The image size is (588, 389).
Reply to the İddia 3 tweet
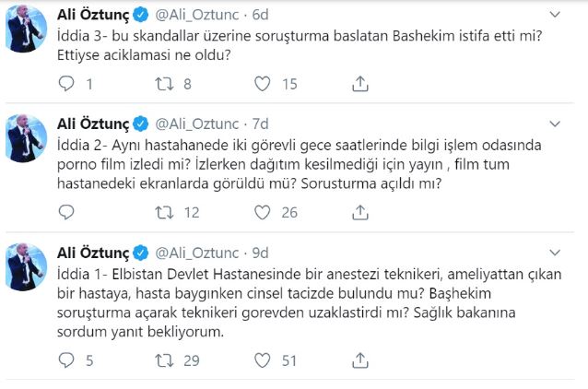pos(65,85)
